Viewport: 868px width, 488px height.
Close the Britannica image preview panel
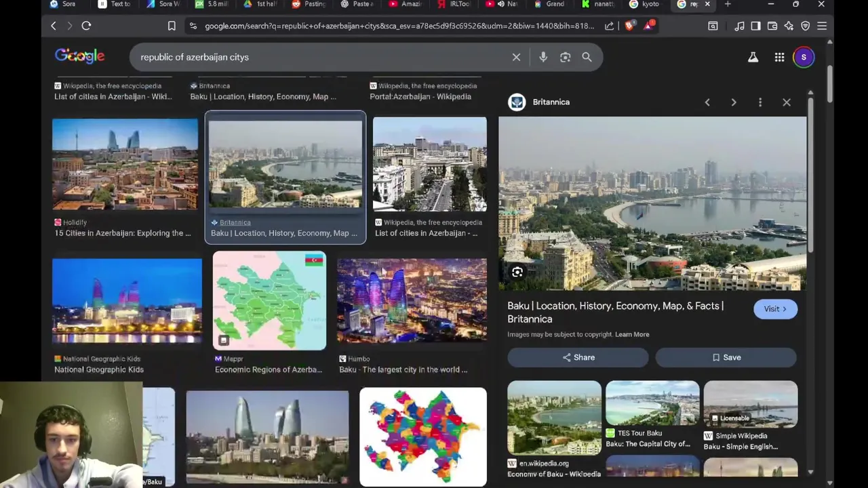(787, 102)
